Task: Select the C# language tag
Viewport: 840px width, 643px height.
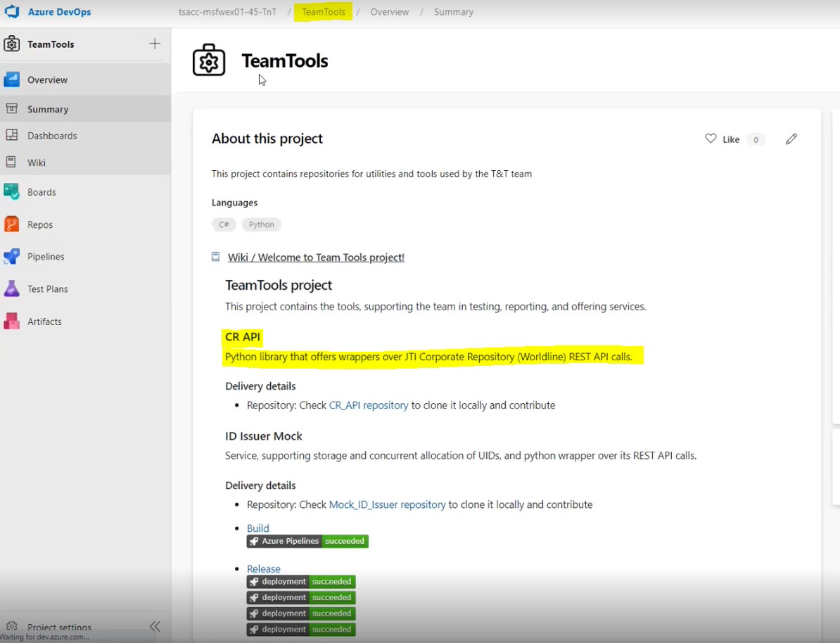Action: [x=224, y=224]
